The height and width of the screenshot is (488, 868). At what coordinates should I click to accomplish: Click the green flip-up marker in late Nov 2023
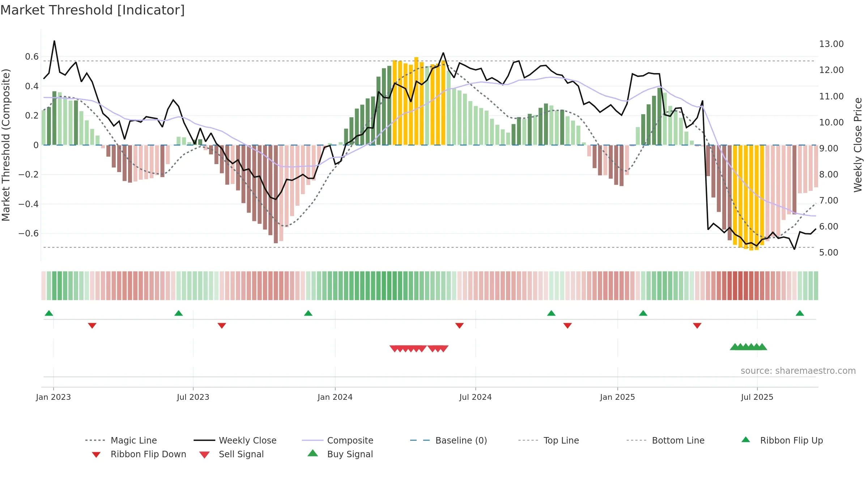[x=308, y=313]
